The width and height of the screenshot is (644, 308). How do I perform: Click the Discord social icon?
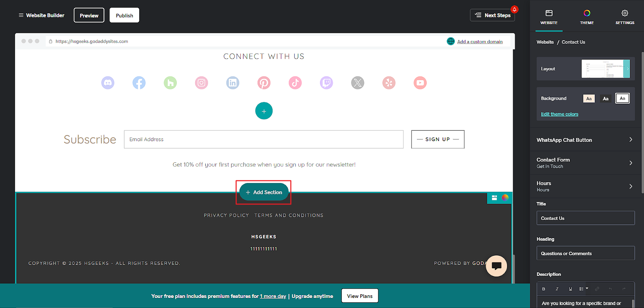click(x=108, y=83)
